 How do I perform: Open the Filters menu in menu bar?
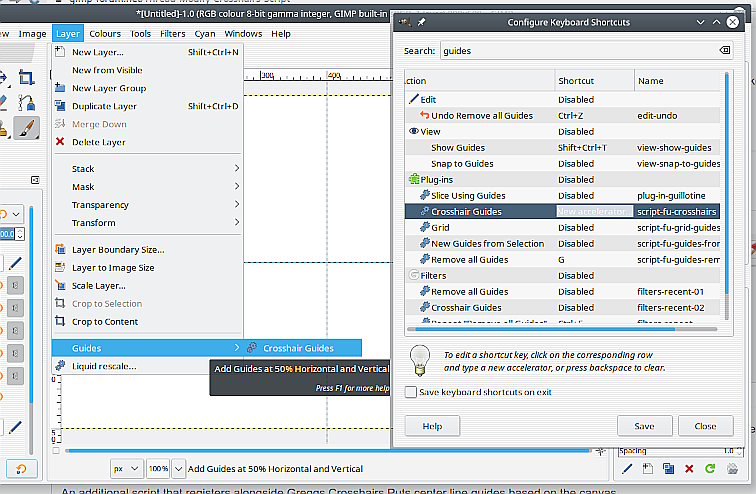(x=173, y=34)
